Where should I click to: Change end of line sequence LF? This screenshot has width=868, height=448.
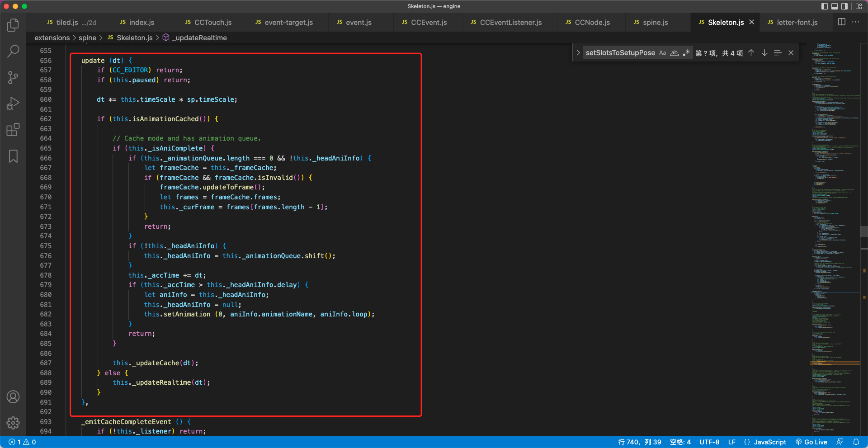(x=732, y=442)
